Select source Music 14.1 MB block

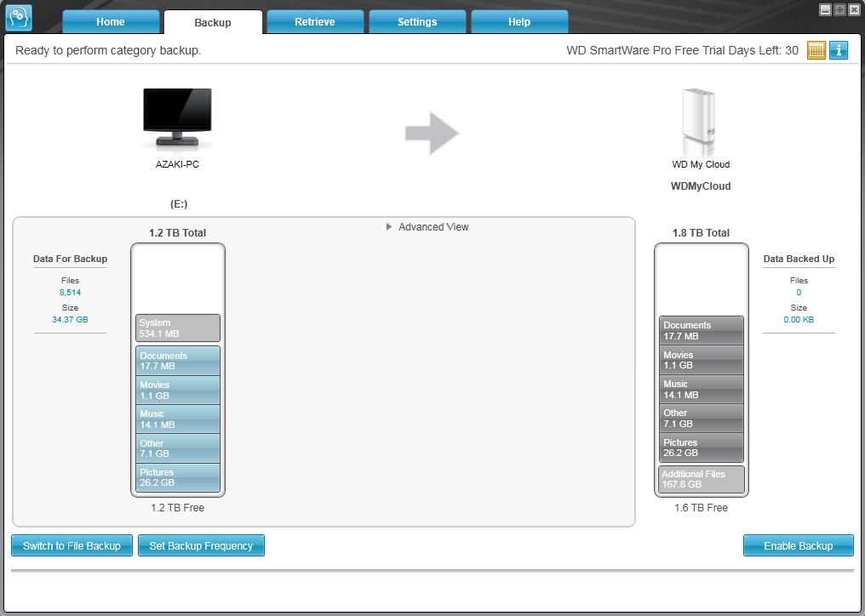178,419
